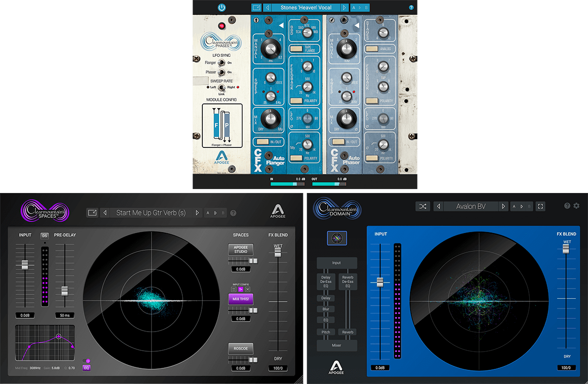Click the Domain full-screen expand icon
The image size is (588, 384).
click(x=540, y=206)
